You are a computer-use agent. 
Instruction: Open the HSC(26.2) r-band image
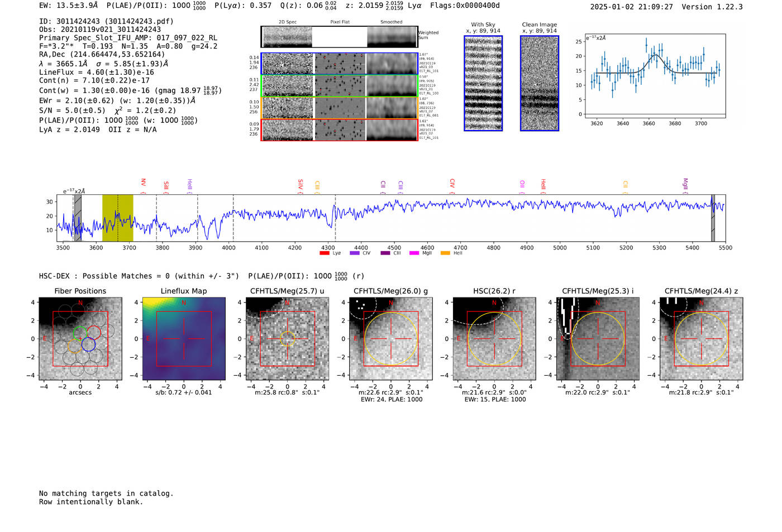[494, 339]
